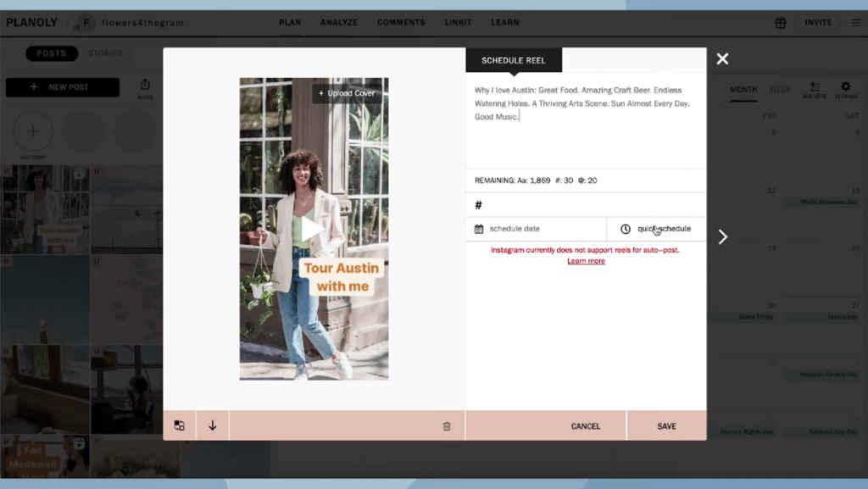Image resolution: width=868 pixels, height=489 pixels.
Task: Click into the caption text area
Action: [586, 120]
